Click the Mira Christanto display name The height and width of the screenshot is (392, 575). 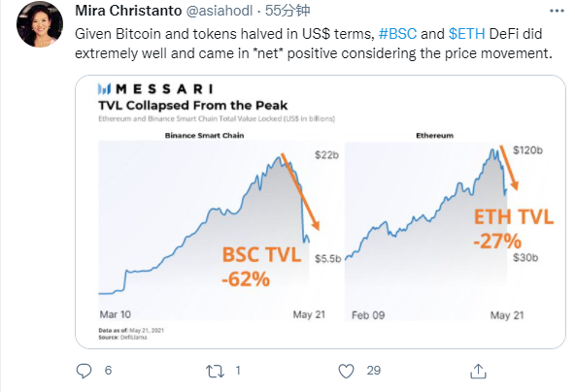[x=128, y=11]
